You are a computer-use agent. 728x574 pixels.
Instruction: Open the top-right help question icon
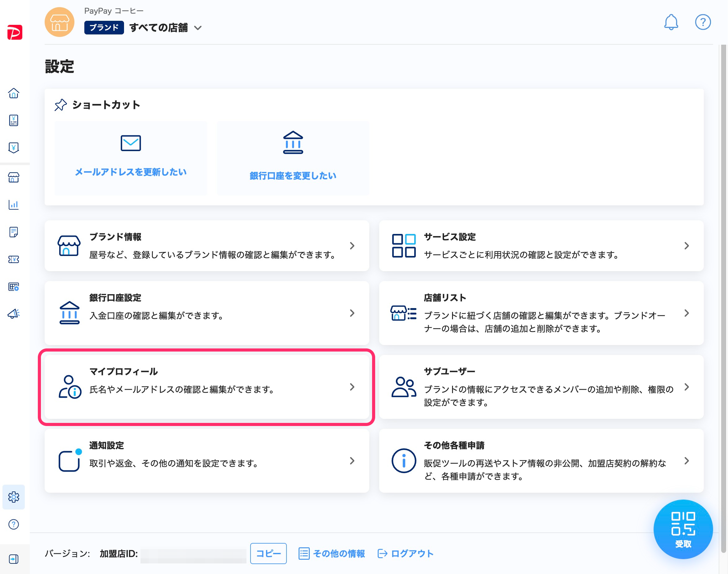[703, 23]
